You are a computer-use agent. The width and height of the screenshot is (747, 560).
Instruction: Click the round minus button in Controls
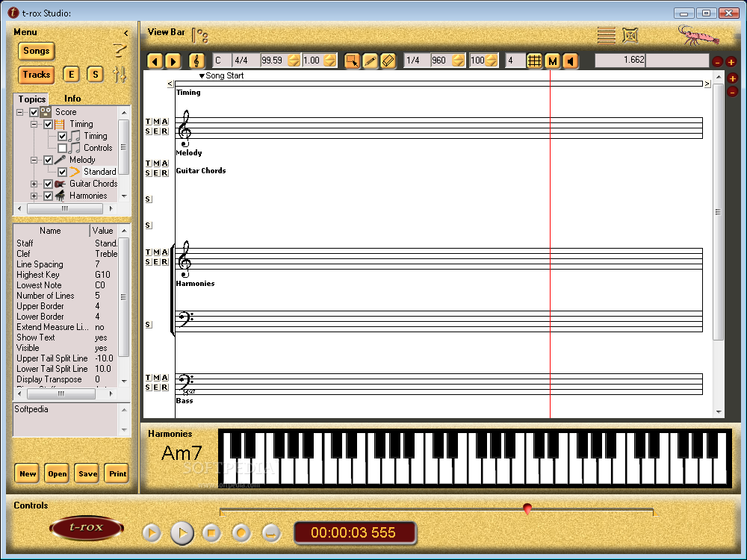click(x=270, y=533)
